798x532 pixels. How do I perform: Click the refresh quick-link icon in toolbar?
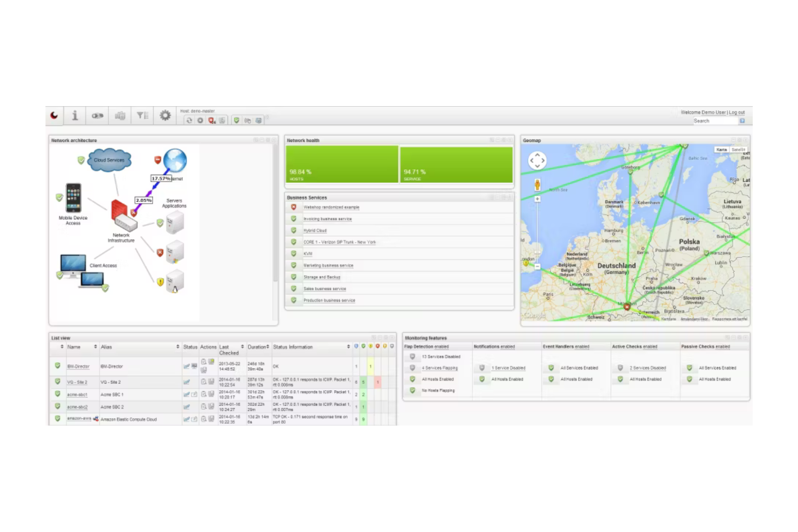click(189, 120)
